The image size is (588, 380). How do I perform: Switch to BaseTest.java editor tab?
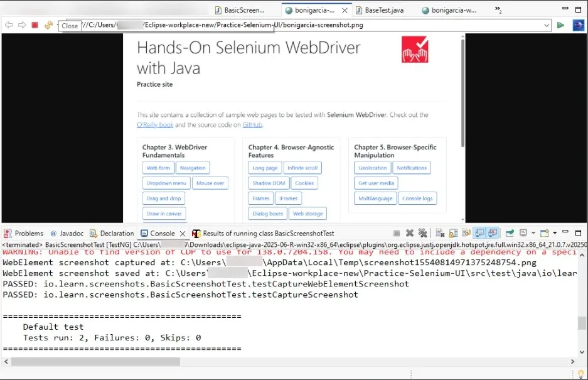click(380, 10)
